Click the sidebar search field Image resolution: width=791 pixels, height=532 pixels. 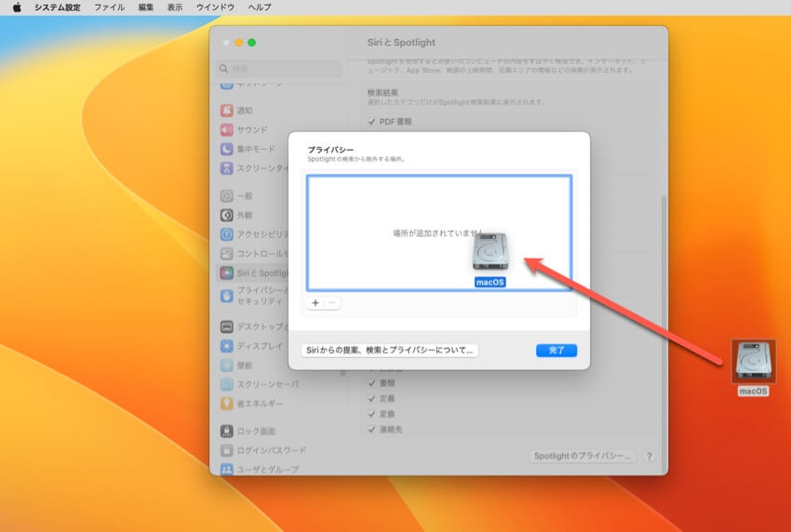[x=279, y=69]
